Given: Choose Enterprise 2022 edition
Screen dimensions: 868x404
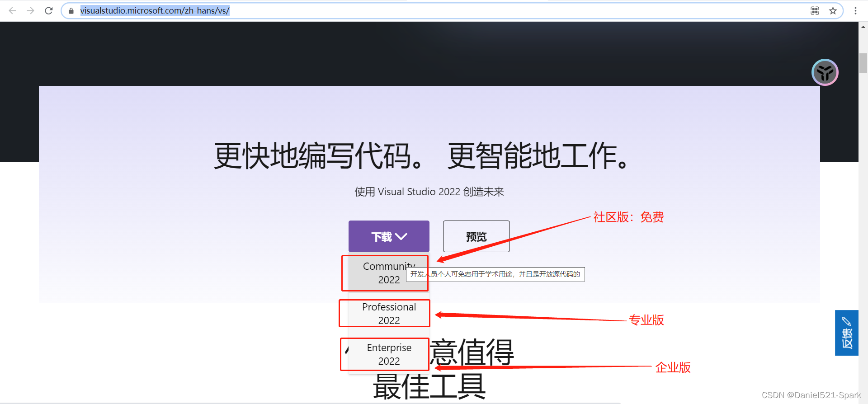Looking at the screenshot, I should 389,354.
